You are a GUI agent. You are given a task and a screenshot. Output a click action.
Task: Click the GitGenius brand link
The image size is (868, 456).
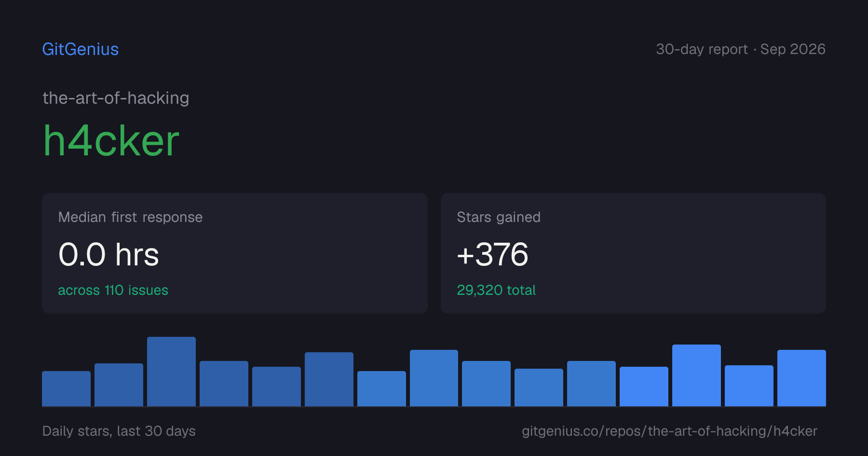coord(81,49)
